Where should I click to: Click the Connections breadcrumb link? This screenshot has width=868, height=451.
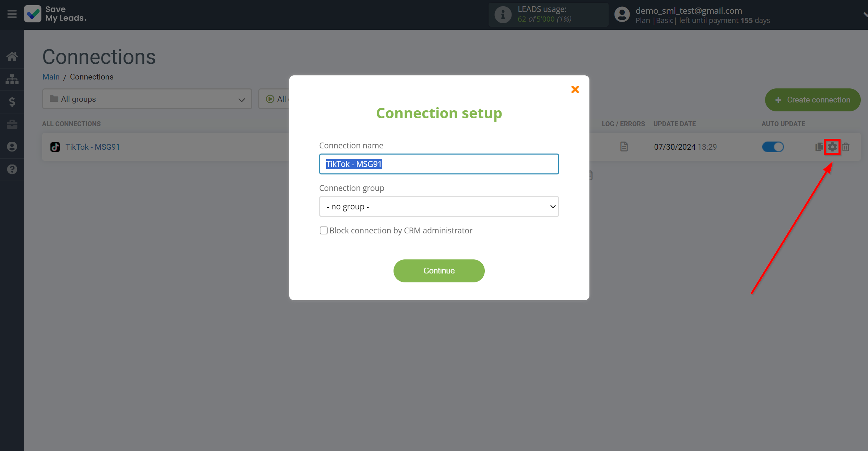(x=91, y=77)
